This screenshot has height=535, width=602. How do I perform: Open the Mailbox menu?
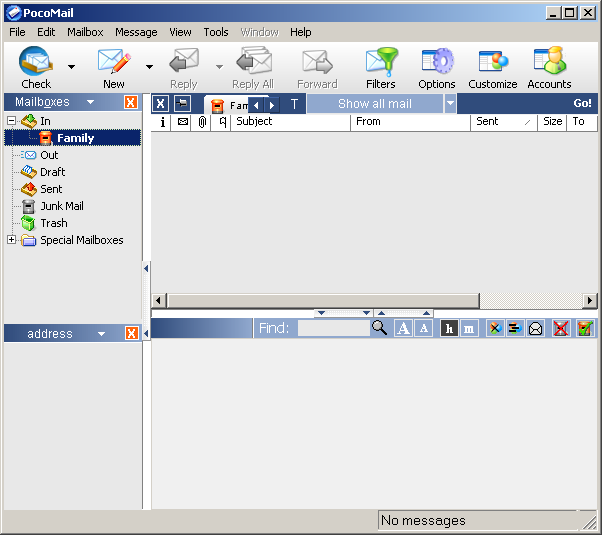click(x=85, y=32)
